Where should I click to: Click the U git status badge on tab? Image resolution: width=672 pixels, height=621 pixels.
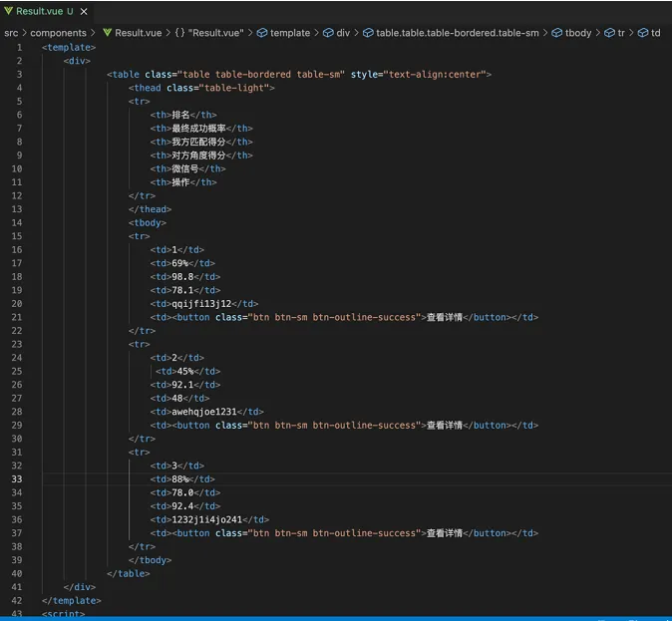[x=70, y=12]
